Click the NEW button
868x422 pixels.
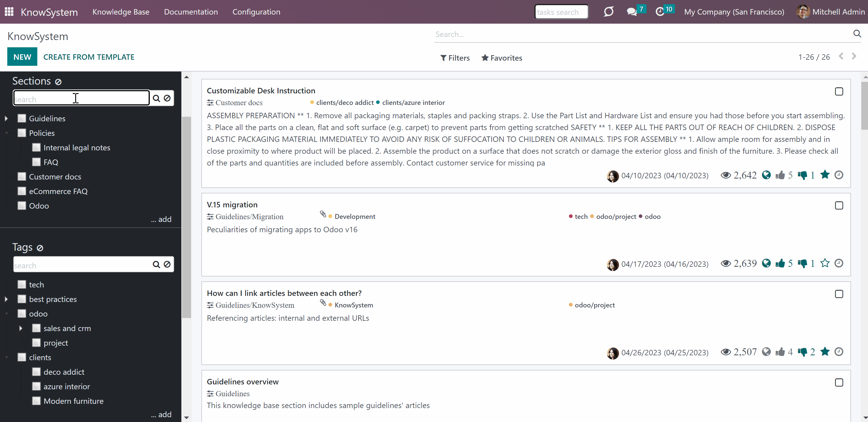(x=22, y=57)
